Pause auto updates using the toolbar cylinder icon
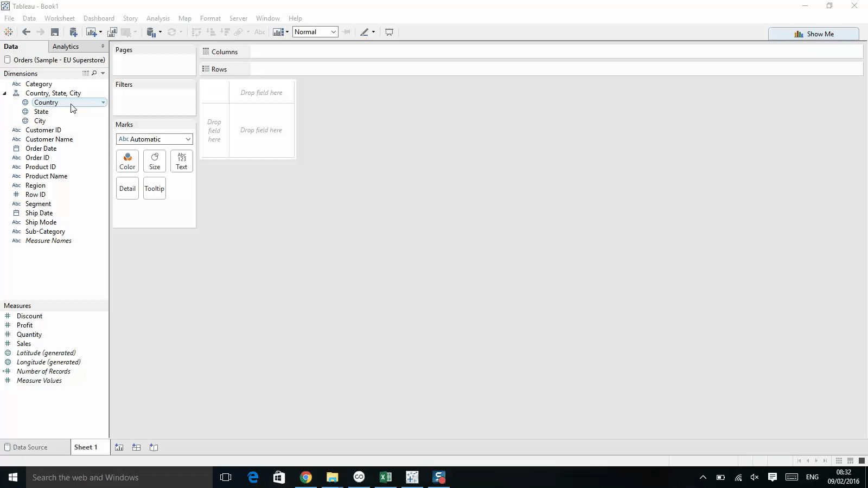The image size is (868, 488). 151,32
